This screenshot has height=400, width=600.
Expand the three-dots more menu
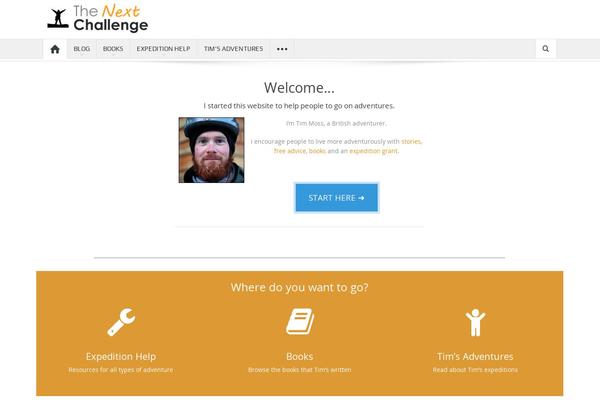click(282, 49)
